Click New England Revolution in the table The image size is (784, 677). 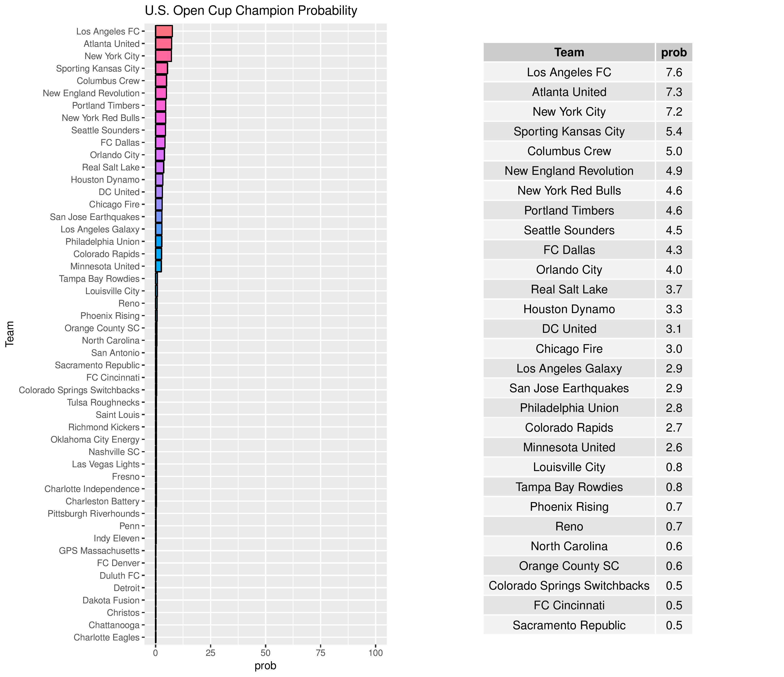point(569,171)
